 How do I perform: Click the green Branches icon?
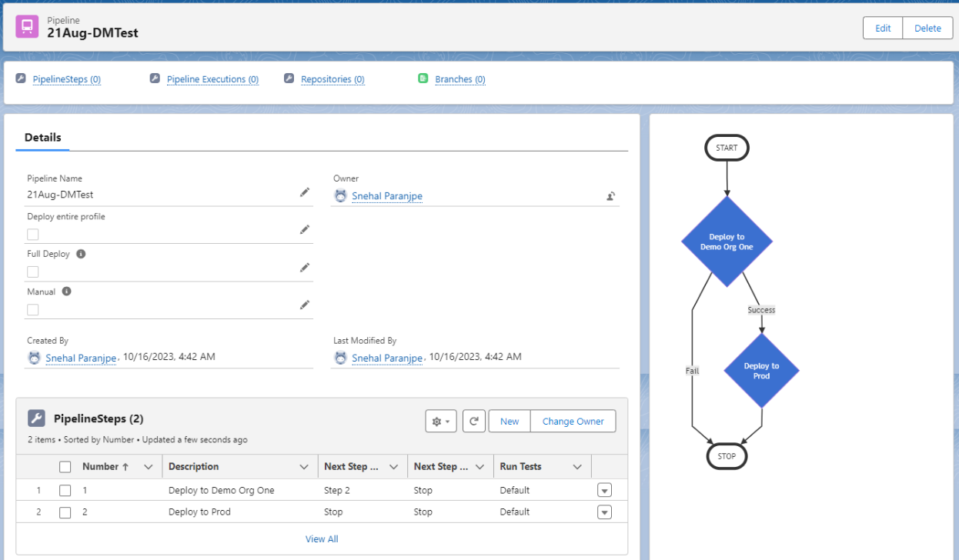coord(423,78)
